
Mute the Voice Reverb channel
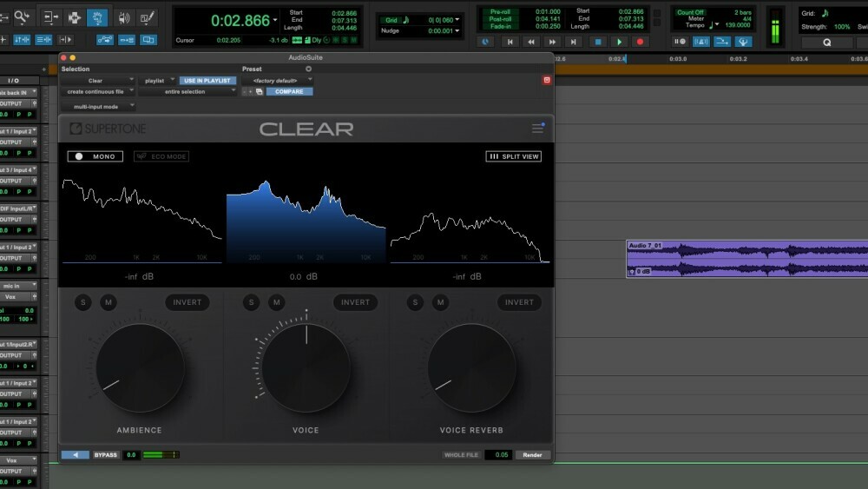(x=441, y=302)
